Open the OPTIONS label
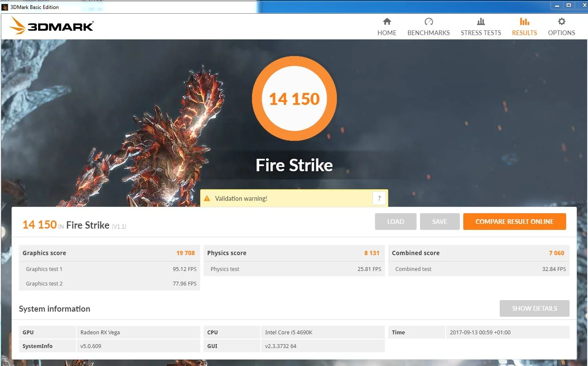The height and width of the screenshot is (366, 588). 561,33
